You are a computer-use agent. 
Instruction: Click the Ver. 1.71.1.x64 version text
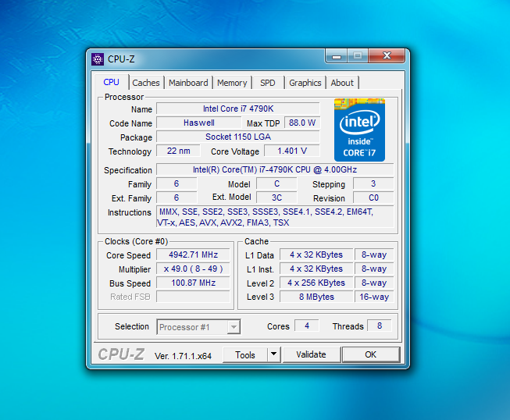point(183,356)
